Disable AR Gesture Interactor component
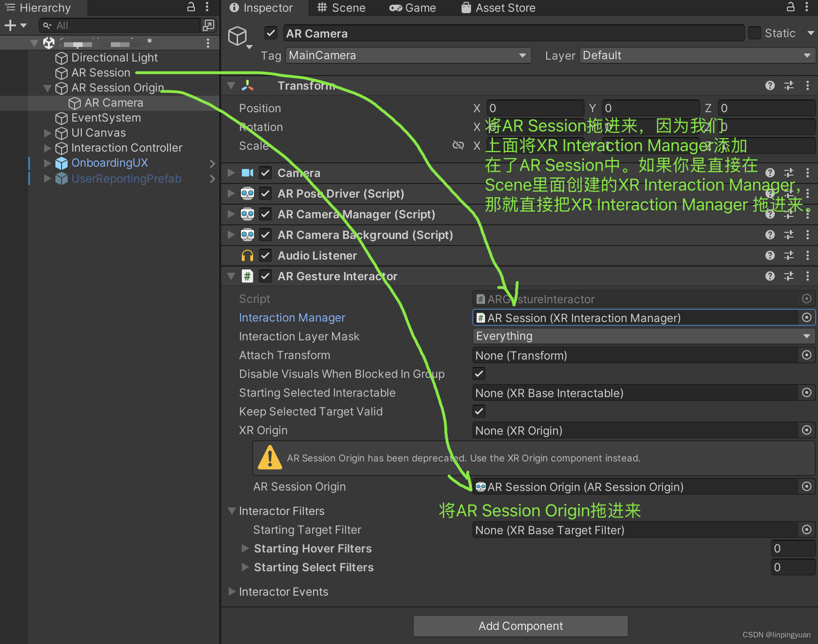 265,276
